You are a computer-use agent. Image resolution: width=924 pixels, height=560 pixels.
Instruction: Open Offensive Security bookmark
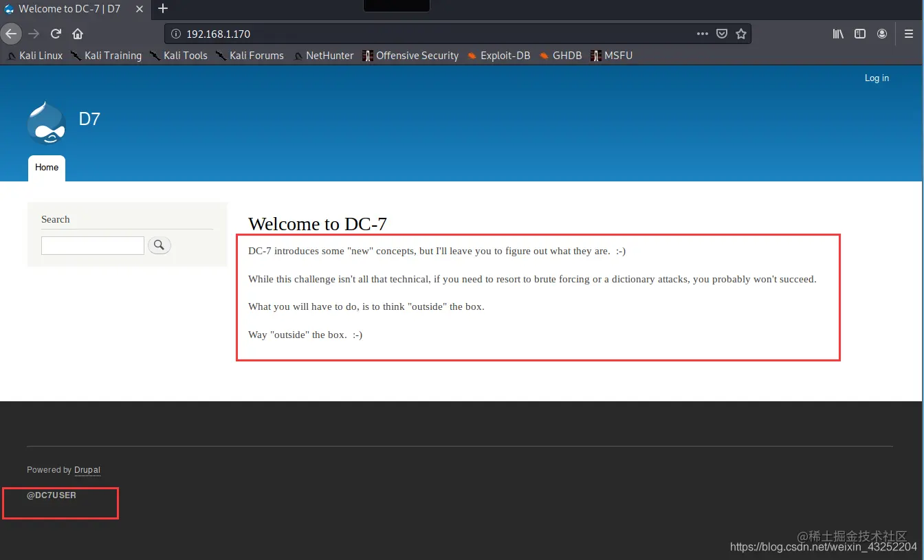tap(410, 56)
